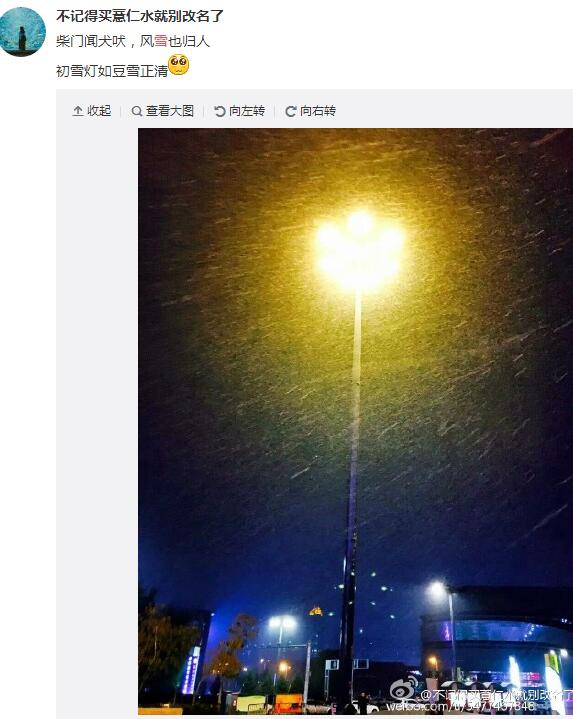Click the weibo.com URL watermark text
This screenshot has height=719, width=573.
point(460,706)
